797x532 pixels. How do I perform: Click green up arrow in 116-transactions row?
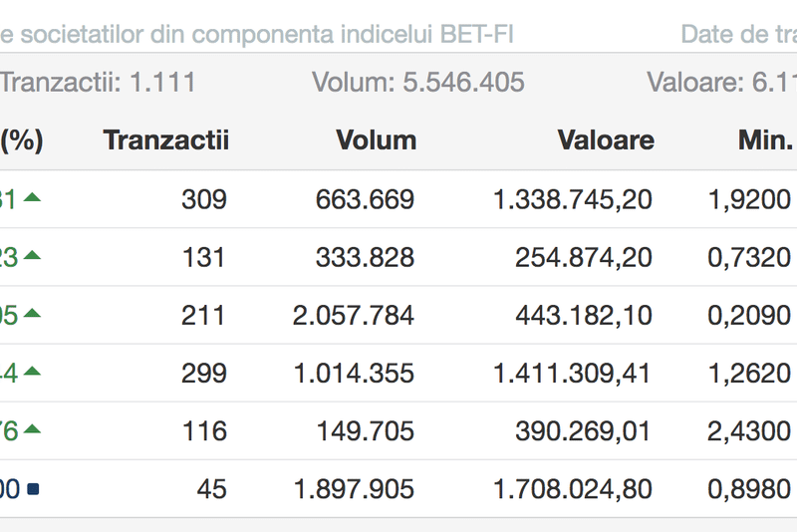click(33, 429)
